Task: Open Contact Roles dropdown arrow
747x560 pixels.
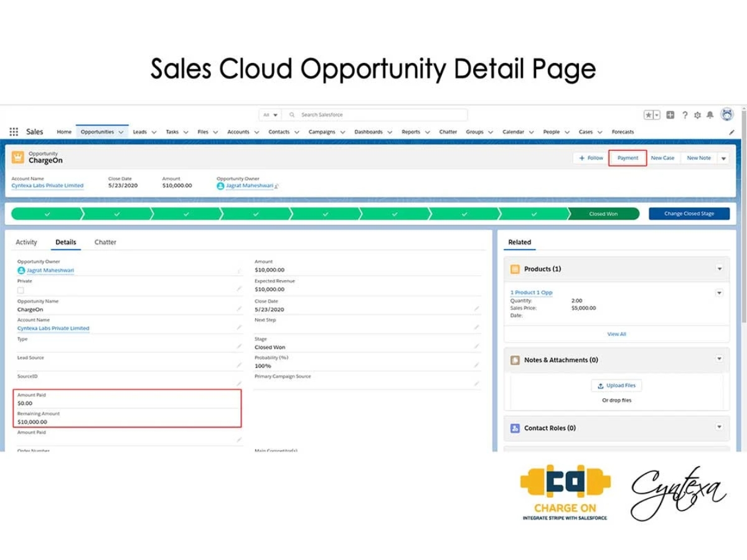Action: pyautogui.click(x=720, y=427)
